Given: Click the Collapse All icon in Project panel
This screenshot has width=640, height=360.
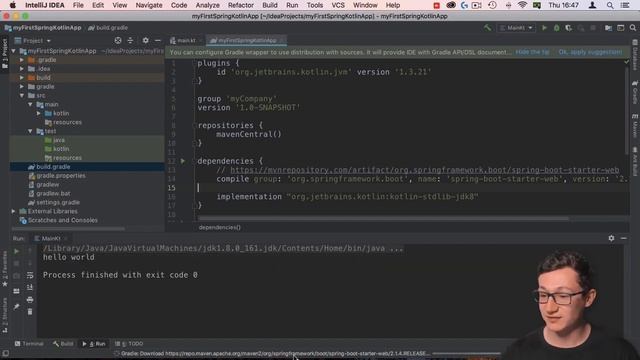Looking at the screenshot, I should (130, 40).
